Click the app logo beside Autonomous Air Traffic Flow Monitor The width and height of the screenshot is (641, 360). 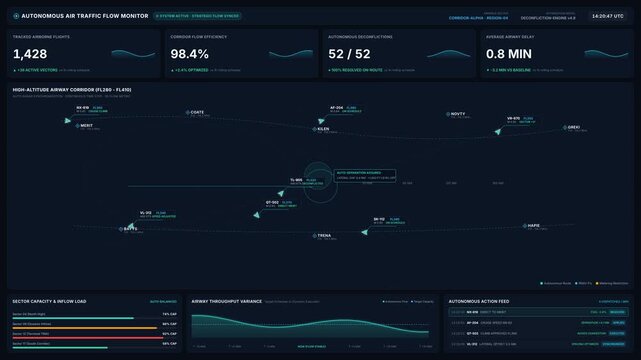(x=16, y=16)
